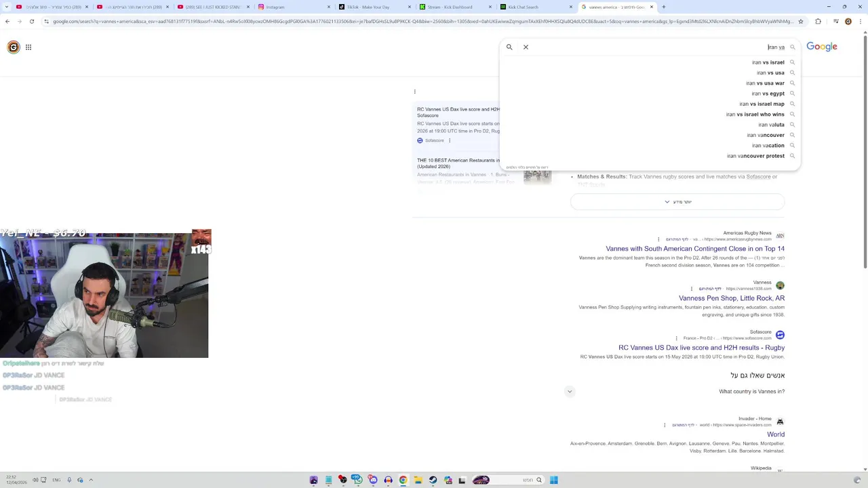Open "RC Vannes US Dax live score" result link

(701, 348)
